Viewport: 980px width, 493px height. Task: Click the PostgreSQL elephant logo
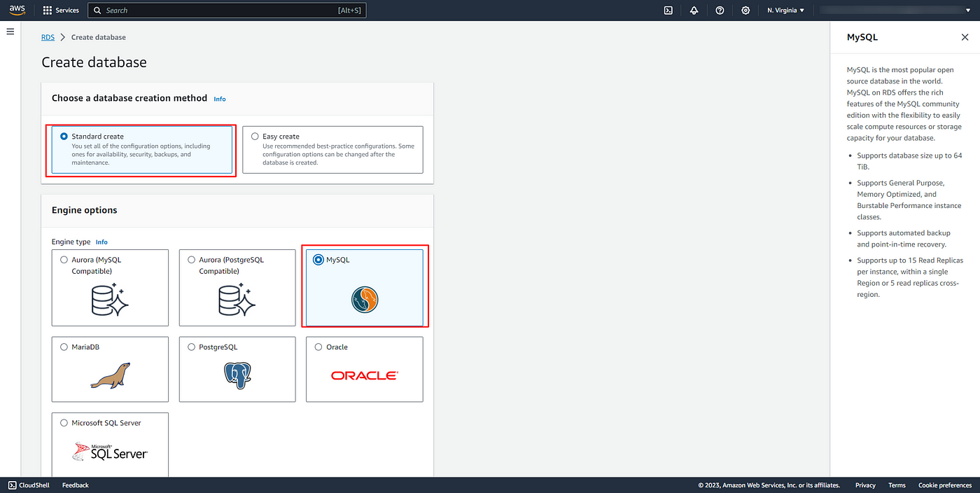pos(237,375)
